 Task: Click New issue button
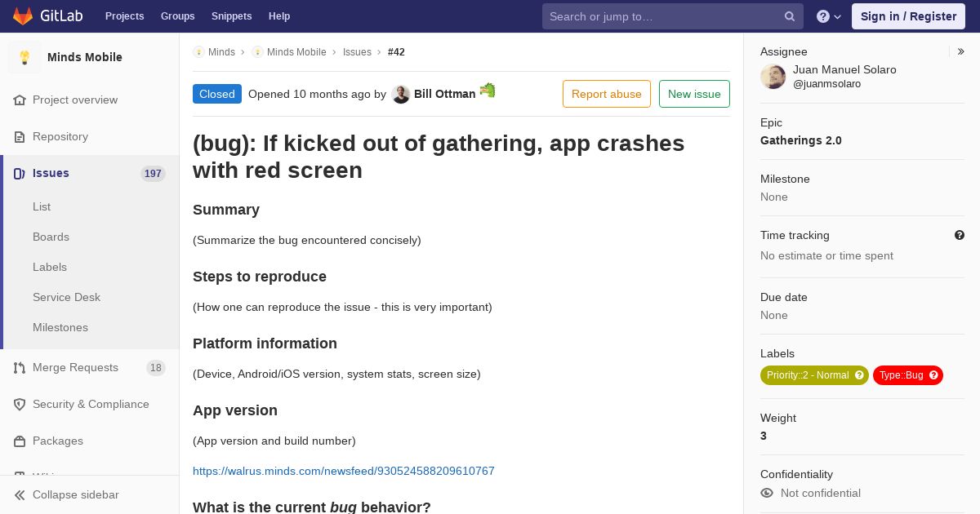tap(694, 94)
